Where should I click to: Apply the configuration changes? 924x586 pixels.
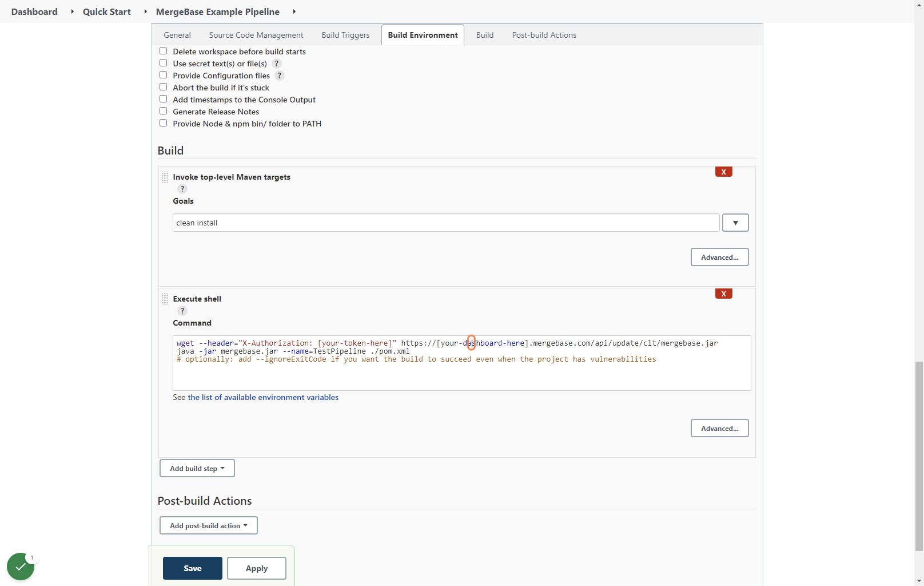click(257, 568)
